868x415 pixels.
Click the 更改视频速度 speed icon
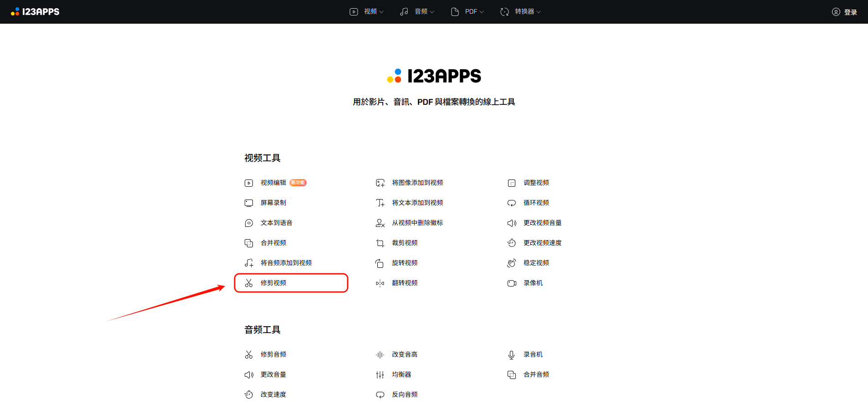coord(512,243)
